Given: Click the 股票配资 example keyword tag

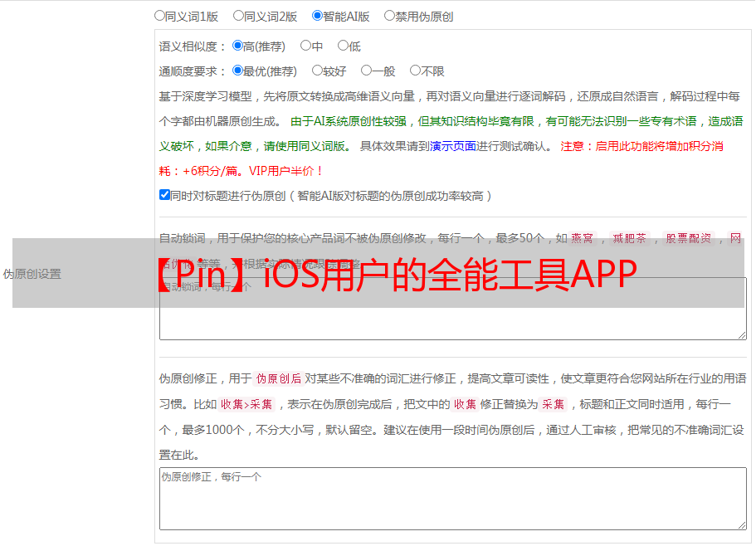Looking at the screenshot, I should pos(689,238).
